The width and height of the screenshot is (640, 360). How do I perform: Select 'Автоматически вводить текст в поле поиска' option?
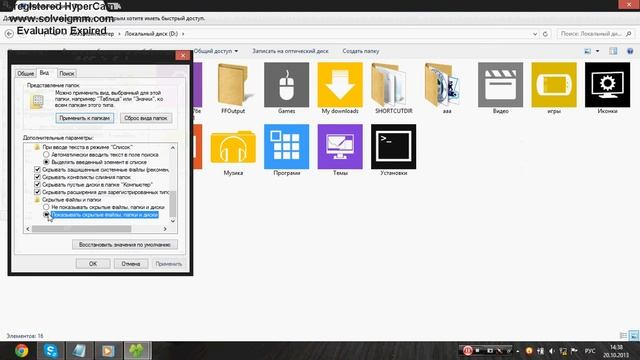[46, 155]
